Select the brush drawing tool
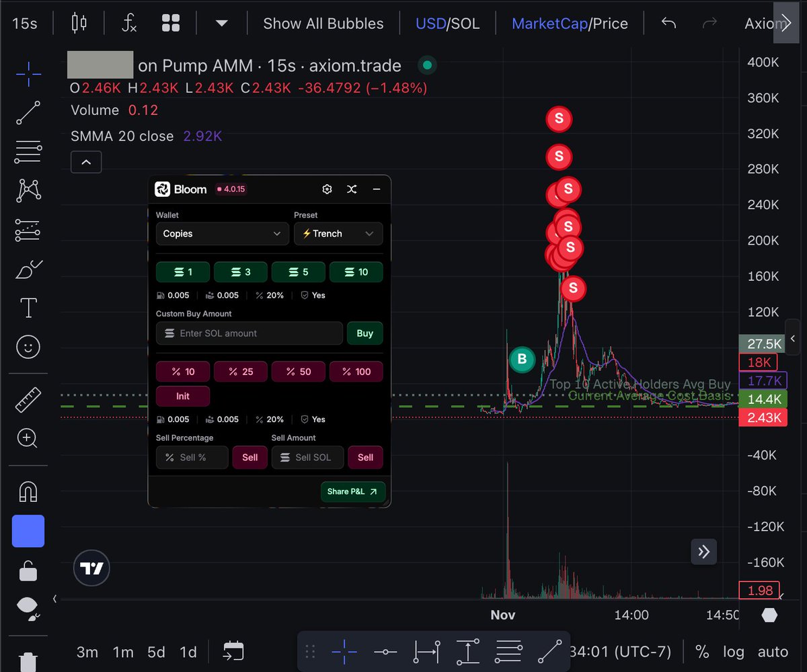 click(28, 269)
